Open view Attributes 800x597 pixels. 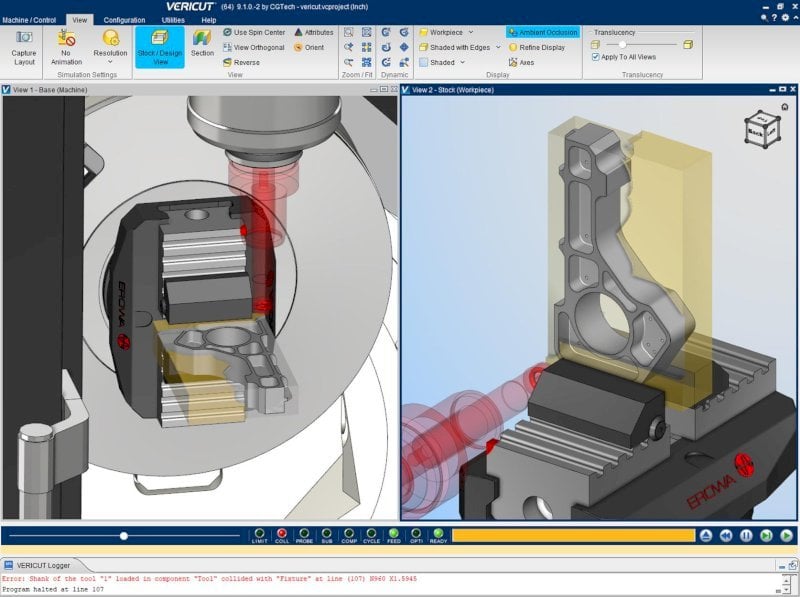(x=314, y=32)
